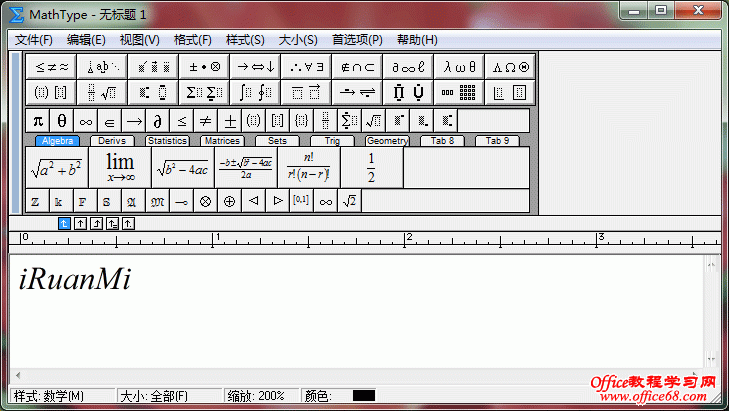Open the operator symbols palette (±•⊗)
This screenshot has height=411, width=729.
[x=205, y=67]
